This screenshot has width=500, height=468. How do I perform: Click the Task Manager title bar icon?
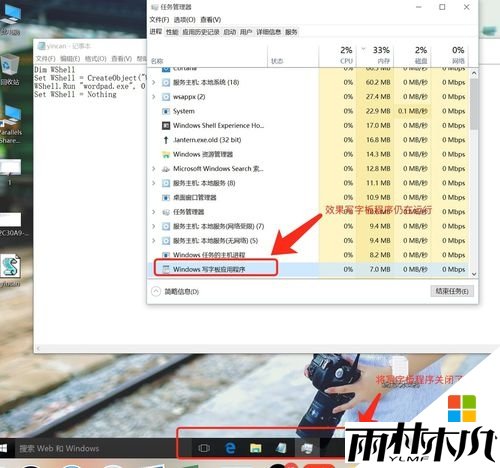point(154,7)
